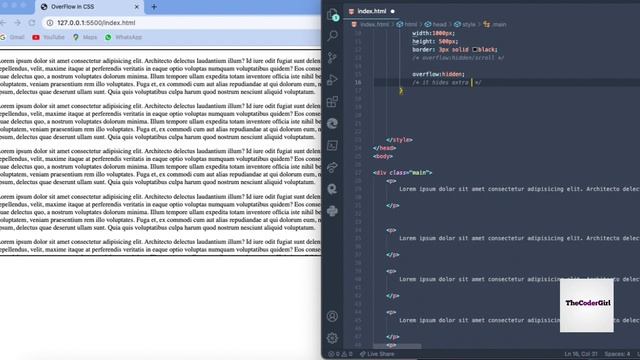Image resolution: width=640 pixels, height=360 pixels.
Task: Click the commented overflow:hidden/scroll line
Action: 458,58
